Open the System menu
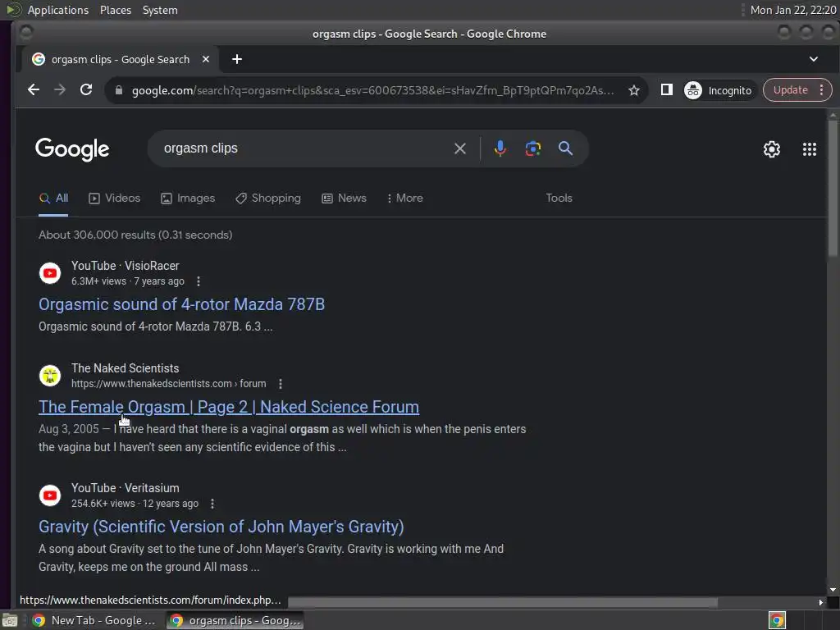The image size is (840, 630). pyautogui.click(x=160, y=10)
